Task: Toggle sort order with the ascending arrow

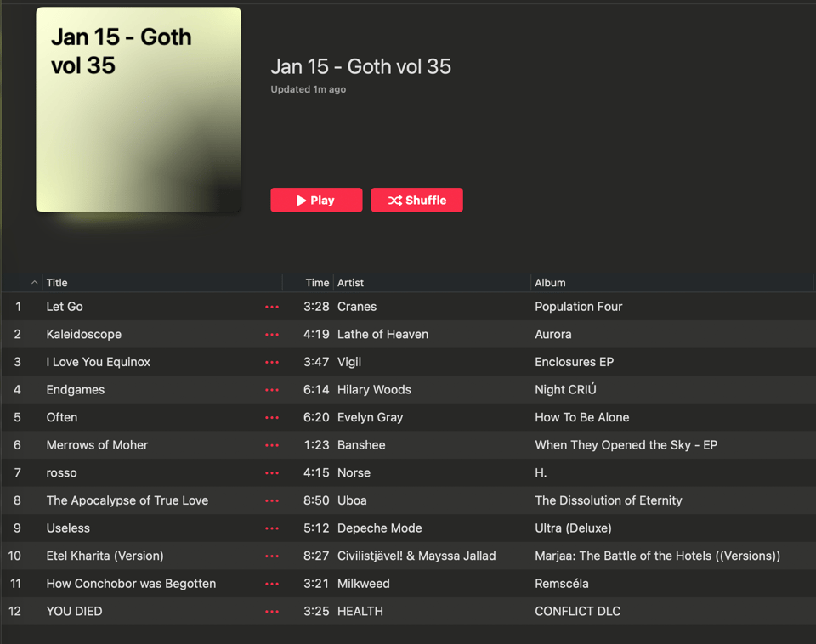Action: pyautogui.click(x=34, y=283)
